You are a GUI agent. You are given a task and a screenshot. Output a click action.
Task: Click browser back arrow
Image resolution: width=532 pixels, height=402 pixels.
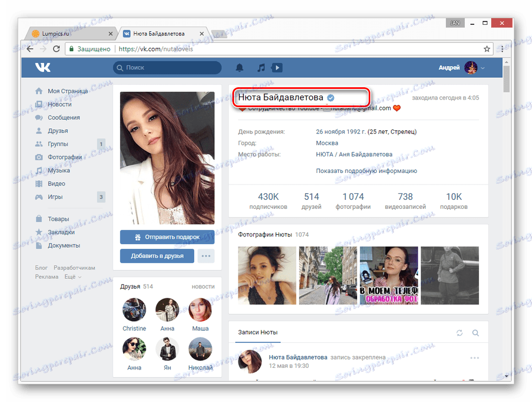pyautogui.click(x=30, y=49)
